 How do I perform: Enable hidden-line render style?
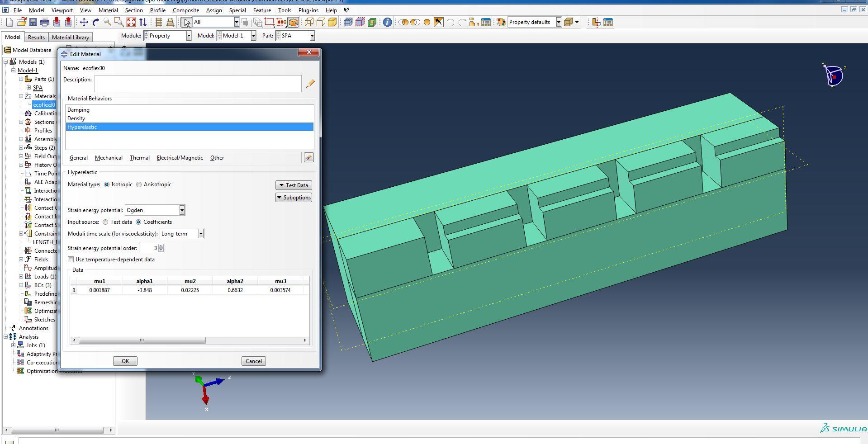tap(321, 22)
